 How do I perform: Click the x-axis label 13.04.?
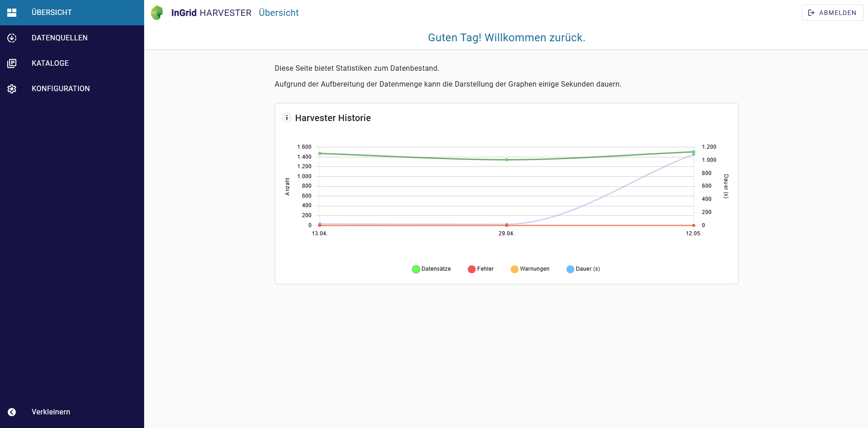(x=320, y=233)
